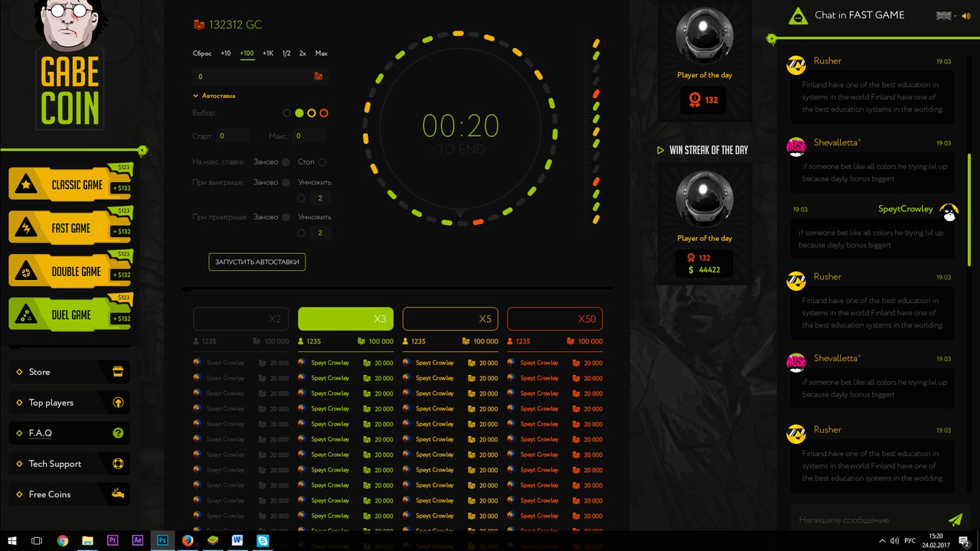Go to the Store page
This screenshot has height=551, width=980.
[x=69, y=372]
